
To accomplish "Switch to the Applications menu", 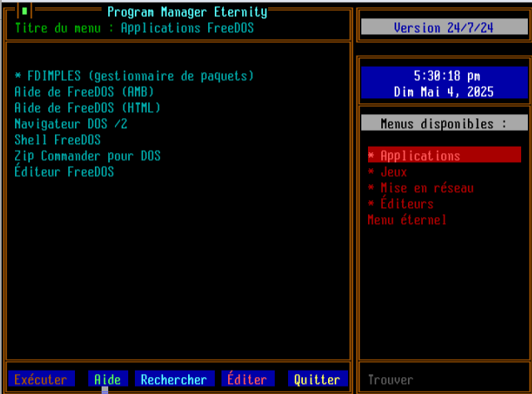I will 420,156.
